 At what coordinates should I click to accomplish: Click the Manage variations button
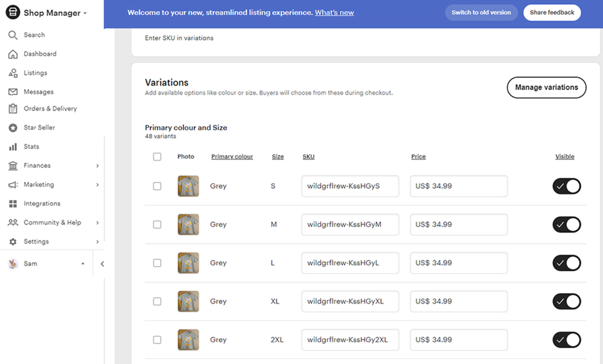pos(546,87)
